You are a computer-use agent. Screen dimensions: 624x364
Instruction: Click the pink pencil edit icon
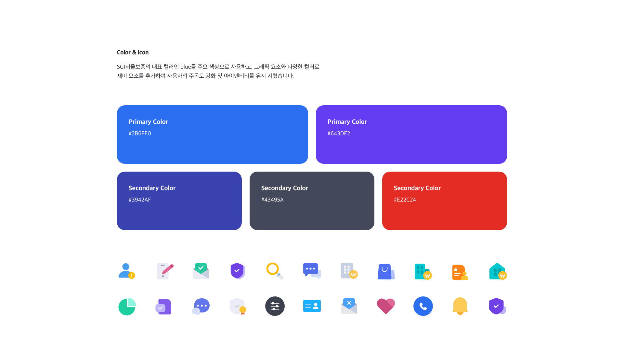tap(165, 271)
